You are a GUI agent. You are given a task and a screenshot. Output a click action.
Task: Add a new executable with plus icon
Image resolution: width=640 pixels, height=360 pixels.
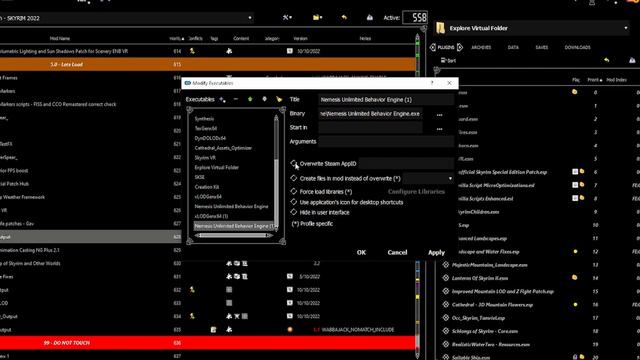point(222,100)
